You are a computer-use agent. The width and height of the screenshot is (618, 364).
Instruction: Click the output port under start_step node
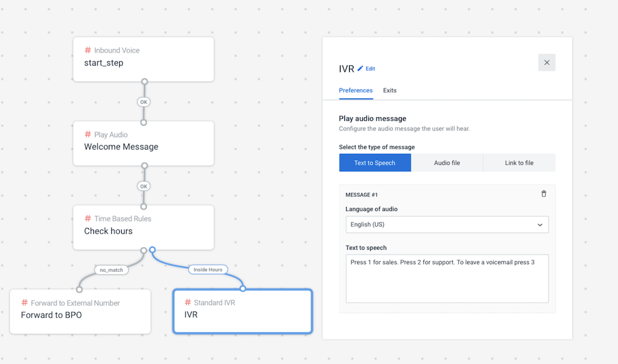(x=145, y=82)
